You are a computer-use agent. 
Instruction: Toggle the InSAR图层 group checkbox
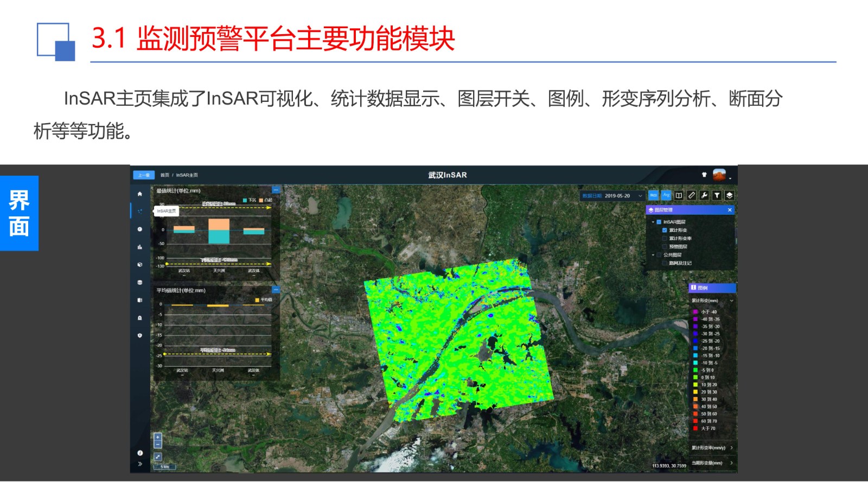[659, 222]
